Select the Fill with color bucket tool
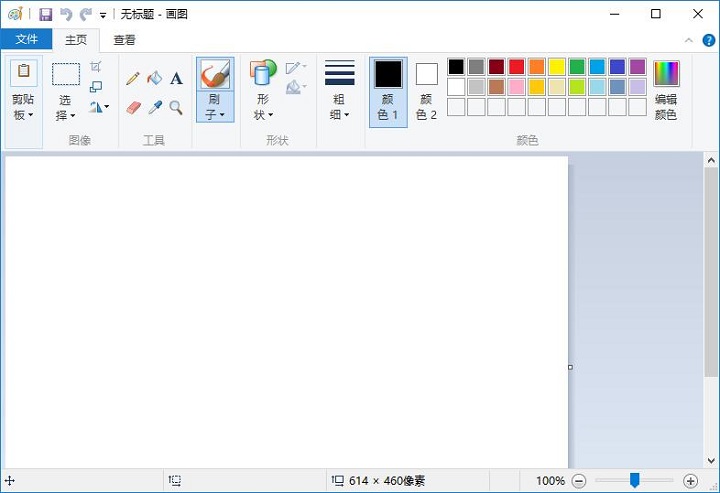Viewport: 720px width, 493px height. click(x=154, y=78)
